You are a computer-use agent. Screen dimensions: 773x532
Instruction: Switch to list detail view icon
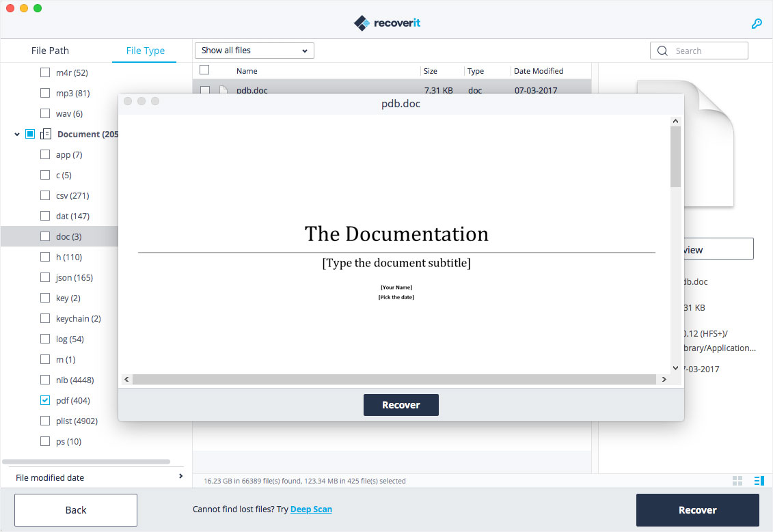coord(759,481)
